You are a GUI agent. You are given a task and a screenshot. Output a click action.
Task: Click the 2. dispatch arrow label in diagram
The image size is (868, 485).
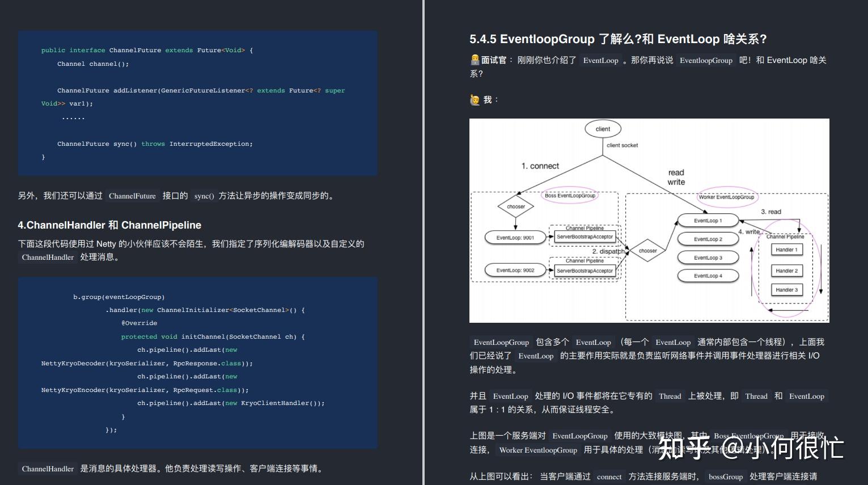click(607, 251)
